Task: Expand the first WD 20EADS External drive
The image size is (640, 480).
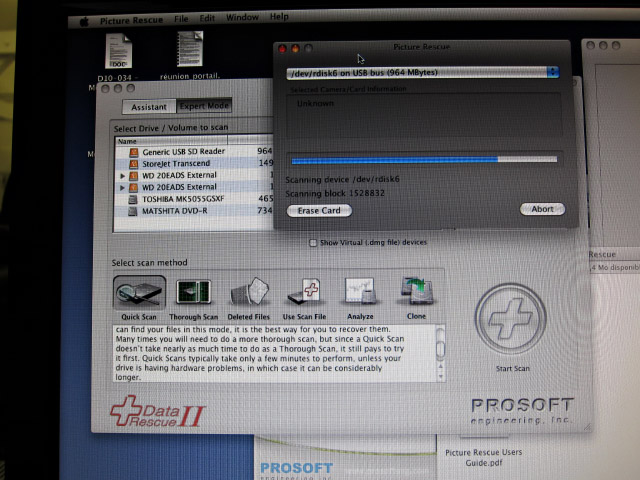Action: point(122,176)
